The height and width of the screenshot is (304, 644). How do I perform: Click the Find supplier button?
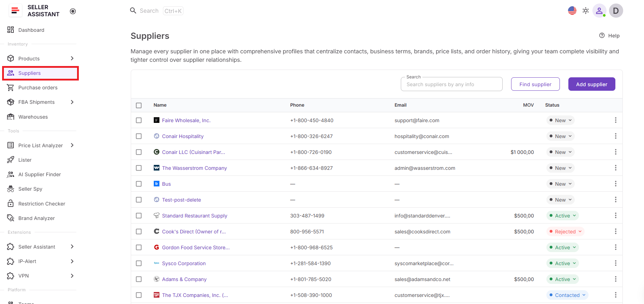tap(535, 84)
